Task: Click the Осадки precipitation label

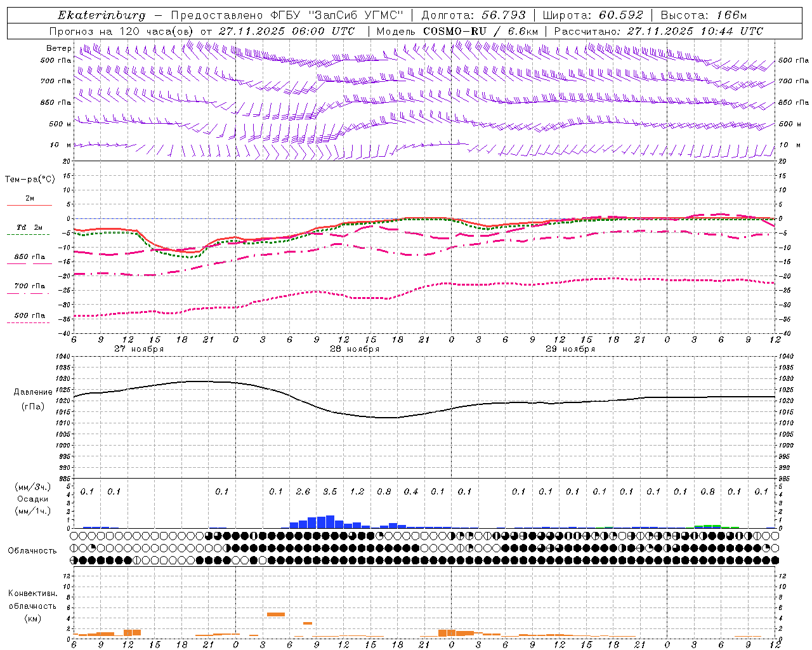Action: point(32,499)
